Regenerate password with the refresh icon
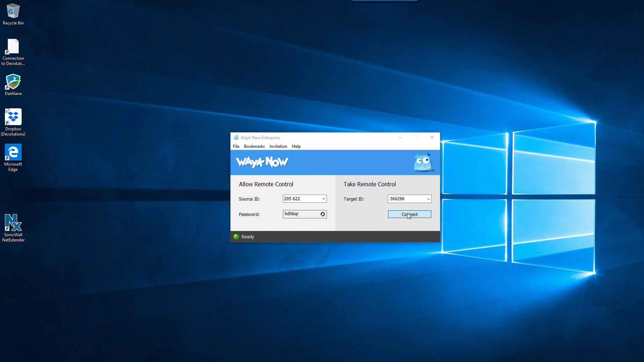Image resolution: width=644 pixels, height=362 pixels. [x=323, y=214]
